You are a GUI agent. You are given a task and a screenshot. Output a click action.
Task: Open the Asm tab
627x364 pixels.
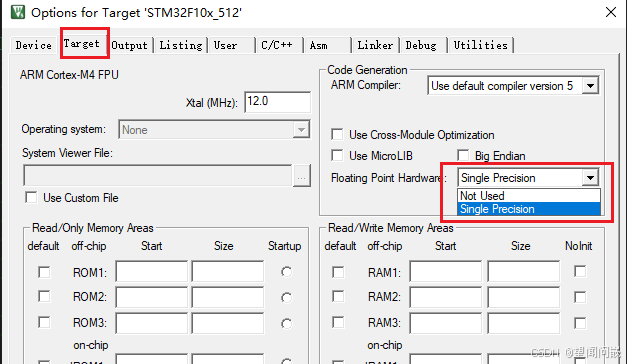[x=327, y=45]
